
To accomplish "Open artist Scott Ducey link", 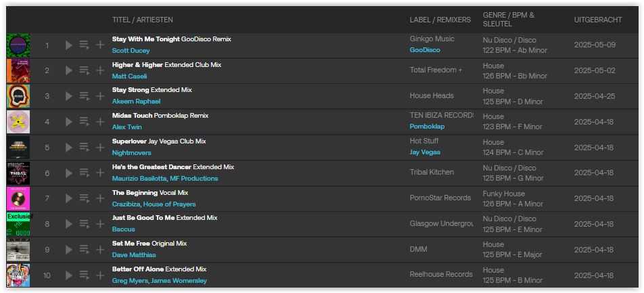I will pyautogui.click(x=131, y=51).
